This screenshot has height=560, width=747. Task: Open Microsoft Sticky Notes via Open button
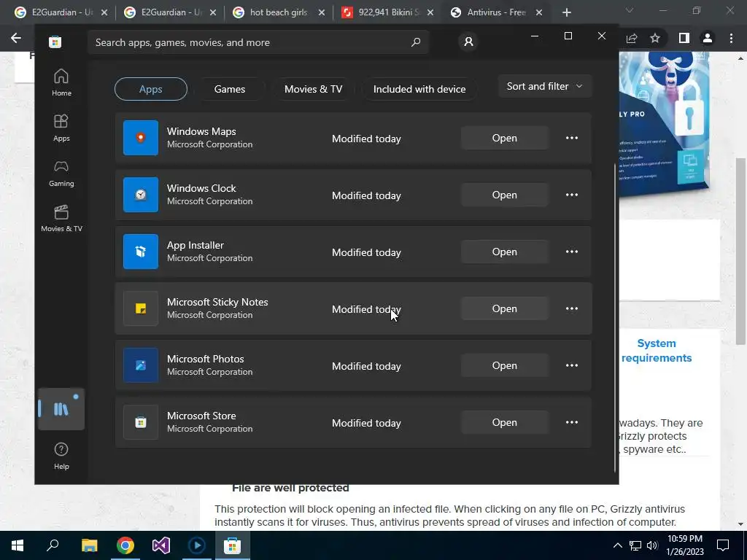pyautogui.click(x=505, y=308)
